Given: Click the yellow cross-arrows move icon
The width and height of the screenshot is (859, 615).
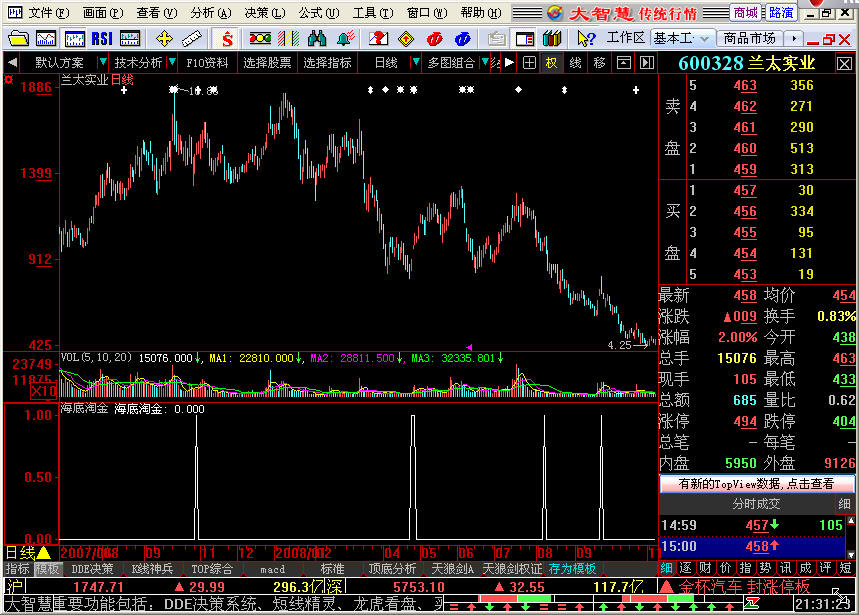Looking at the screenshot, I should (164, 39).
